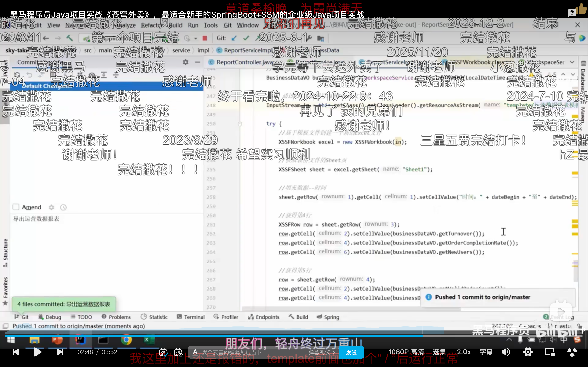Open the 弹幕礼仪 etiquette link

(321, 352)
